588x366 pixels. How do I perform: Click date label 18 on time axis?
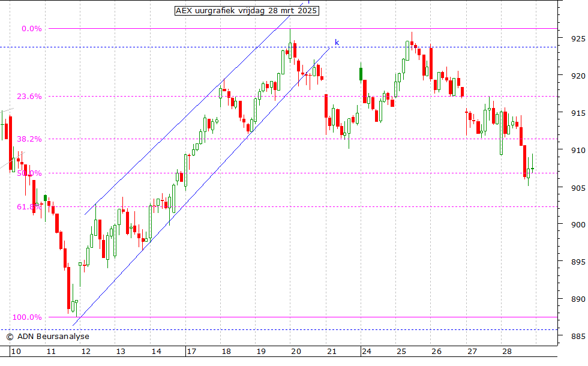(226, 352)
